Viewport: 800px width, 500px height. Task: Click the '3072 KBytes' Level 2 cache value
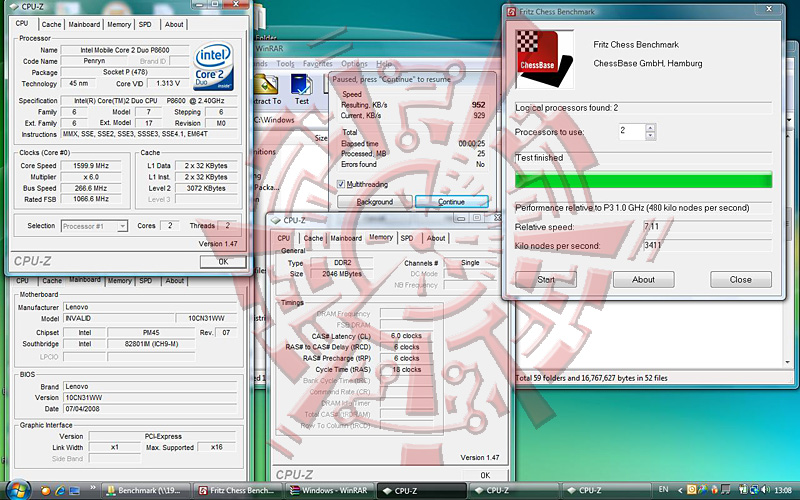pos(206,188)
